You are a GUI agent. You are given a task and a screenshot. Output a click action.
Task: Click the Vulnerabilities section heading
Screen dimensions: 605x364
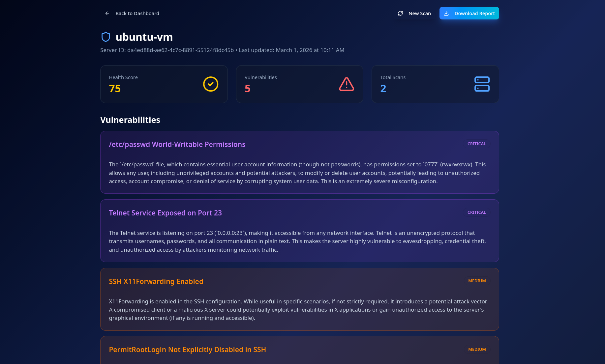point(130,120)
